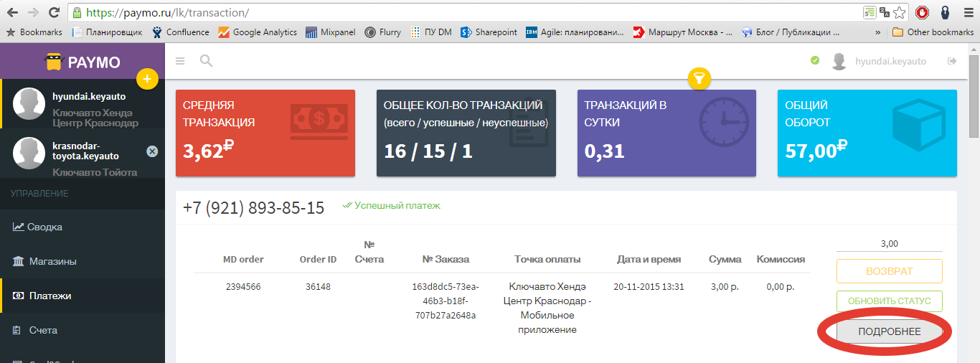Click the paymo.ru address bar
The width and height of the screenshot is (980, 363).
[x=459, y=12]
